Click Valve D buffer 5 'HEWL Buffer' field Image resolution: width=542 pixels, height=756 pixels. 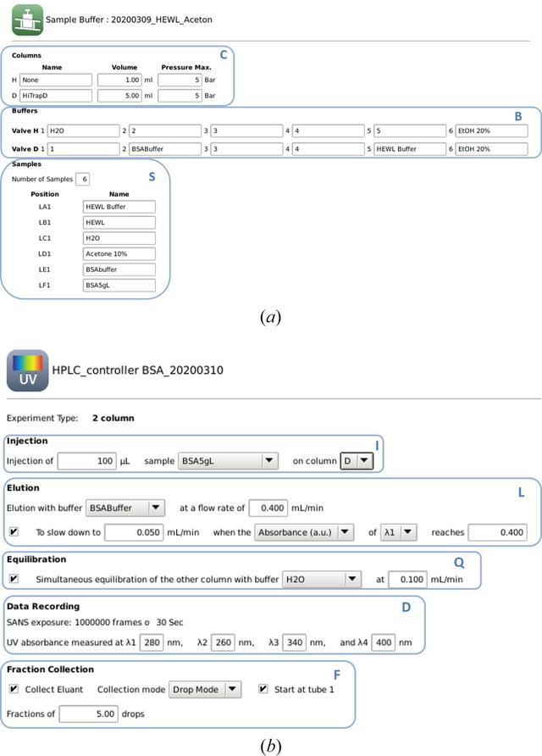[410, 149]
